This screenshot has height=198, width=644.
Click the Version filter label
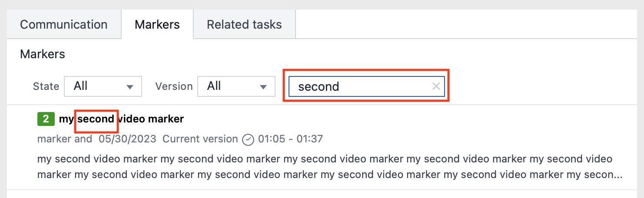point(174,86)
